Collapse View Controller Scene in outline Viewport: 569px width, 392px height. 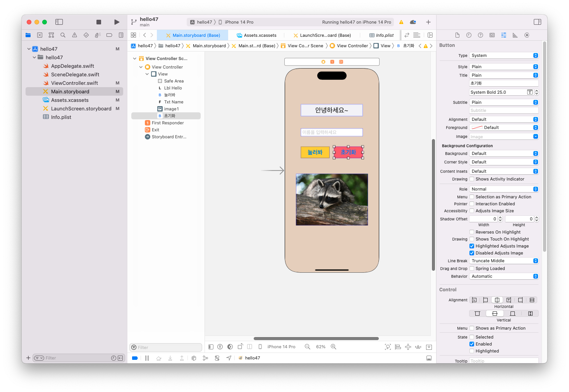click(x=135, y=58)
